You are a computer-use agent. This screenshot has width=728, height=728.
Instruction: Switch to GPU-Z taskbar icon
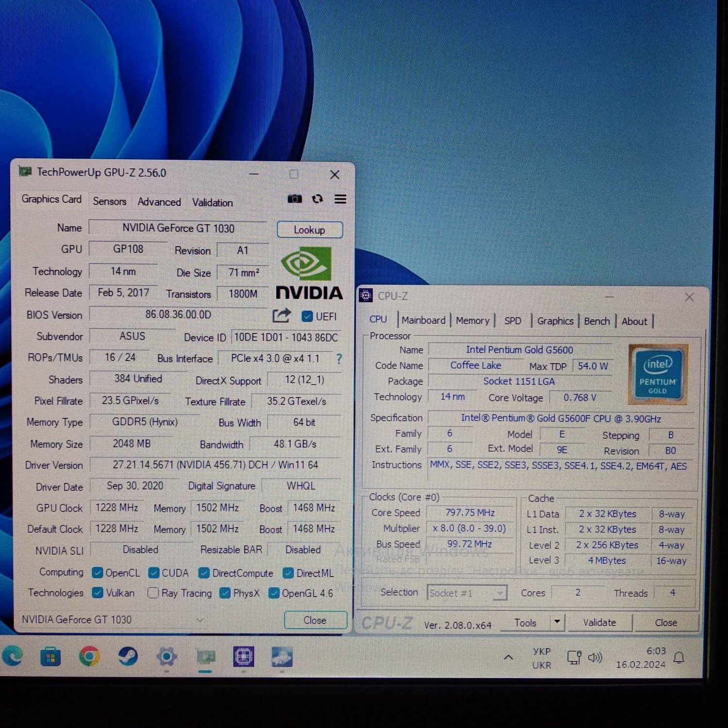(x=205, y=658)
